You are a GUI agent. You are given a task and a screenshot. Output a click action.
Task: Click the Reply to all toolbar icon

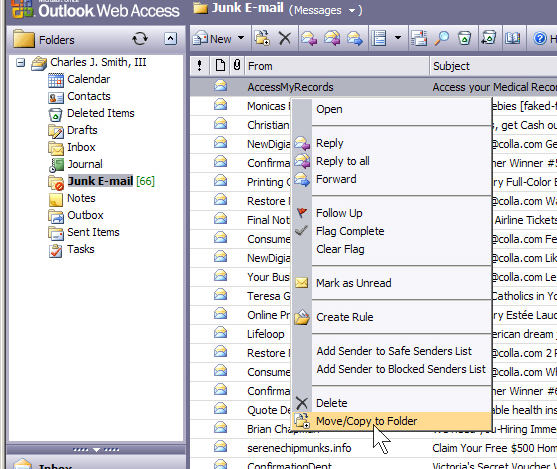332,38
